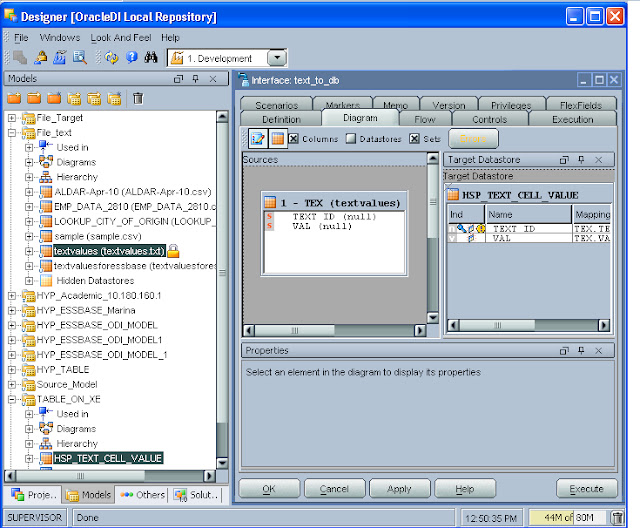The image size is (640, 528).
Task: Click the Models tree horizontal scrollbar thumb
Action: 80,476
